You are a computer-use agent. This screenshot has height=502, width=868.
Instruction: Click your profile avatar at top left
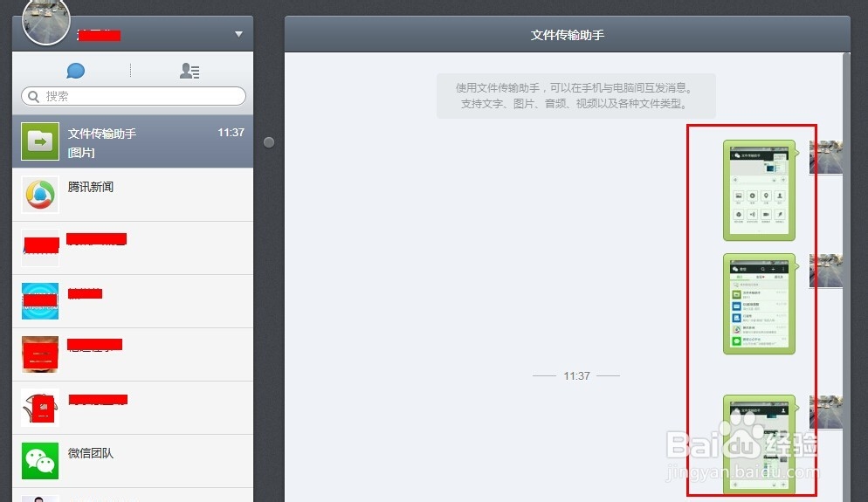[46, 21]
